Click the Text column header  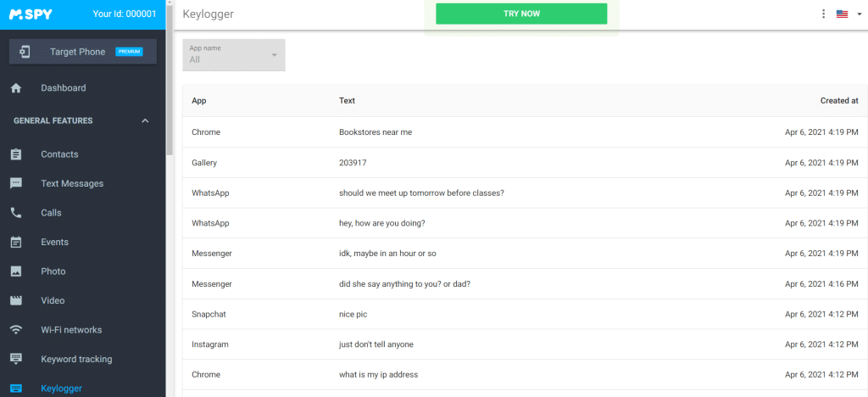point(347,101)
